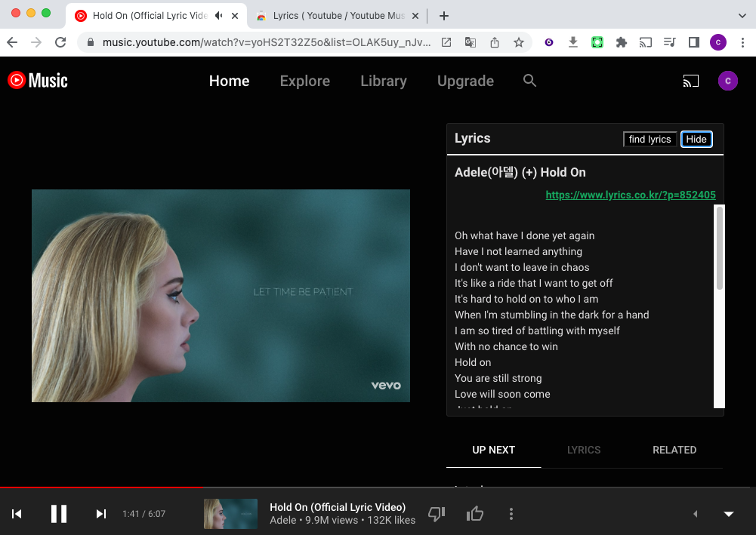Viewport: 756px width, 535px height.
Task: Open the lyrics.co.kr source link
Action: (630, 195)
